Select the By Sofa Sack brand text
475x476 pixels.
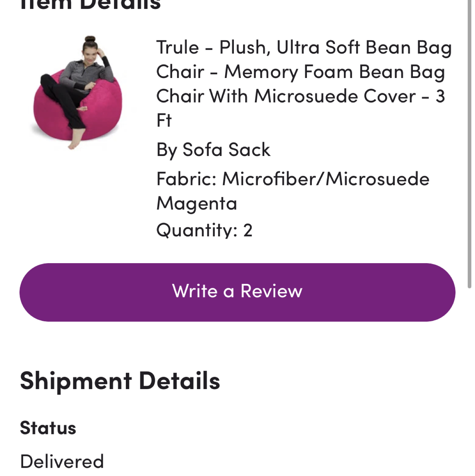point(213,150)
